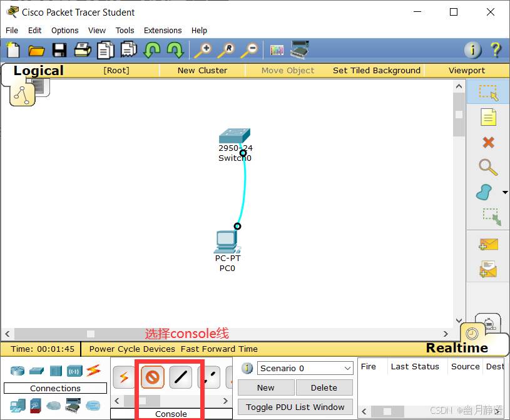Image resolution: width=510 pixels, height=420 pixels.
Task: Select the Hubs device category
Action: point(56,371)
